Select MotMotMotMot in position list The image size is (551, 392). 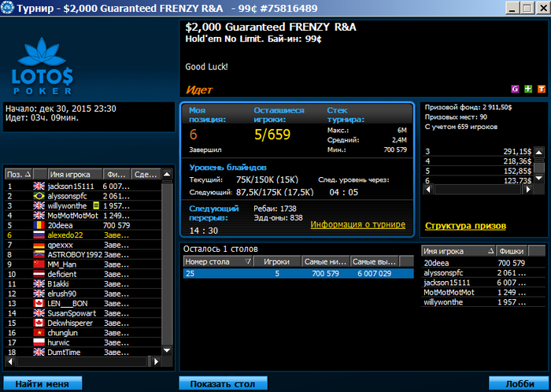(83, 216)
